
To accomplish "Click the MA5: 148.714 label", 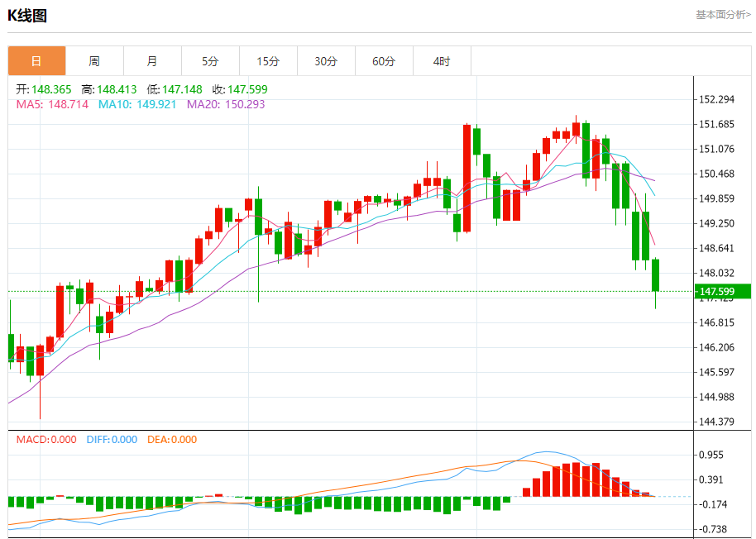I will 52,104.
